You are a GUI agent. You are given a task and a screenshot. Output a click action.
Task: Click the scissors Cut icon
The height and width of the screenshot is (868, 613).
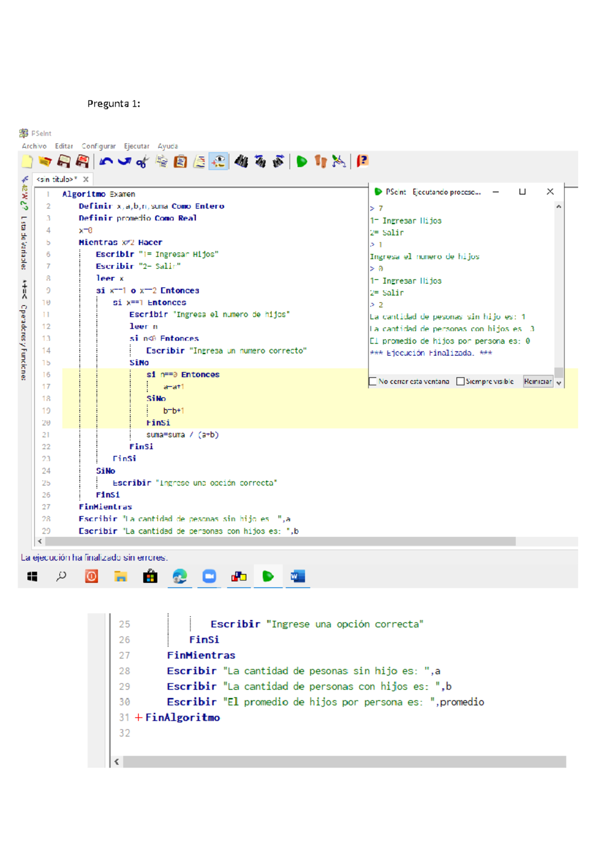click(x=143, y=162)
